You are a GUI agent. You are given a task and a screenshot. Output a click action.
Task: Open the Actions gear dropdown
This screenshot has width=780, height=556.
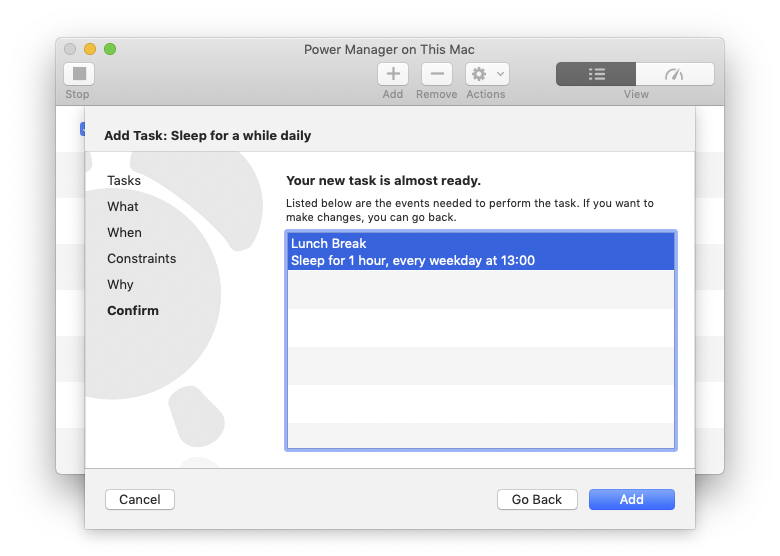487,74
